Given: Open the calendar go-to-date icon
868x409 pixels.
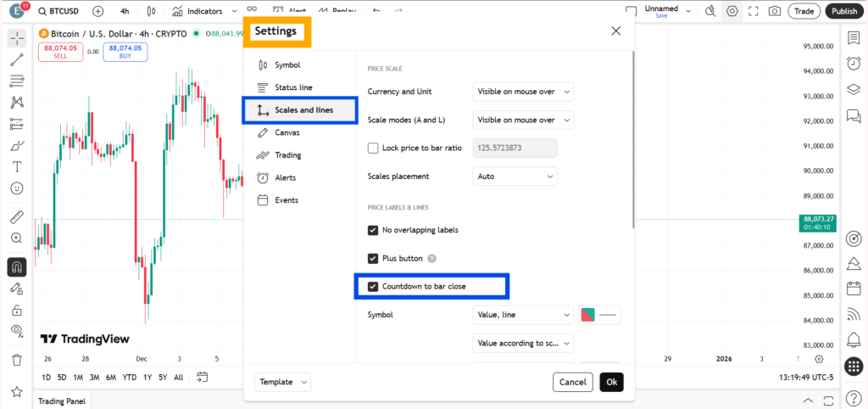Looking at the screenshot, I should point(202,378).
